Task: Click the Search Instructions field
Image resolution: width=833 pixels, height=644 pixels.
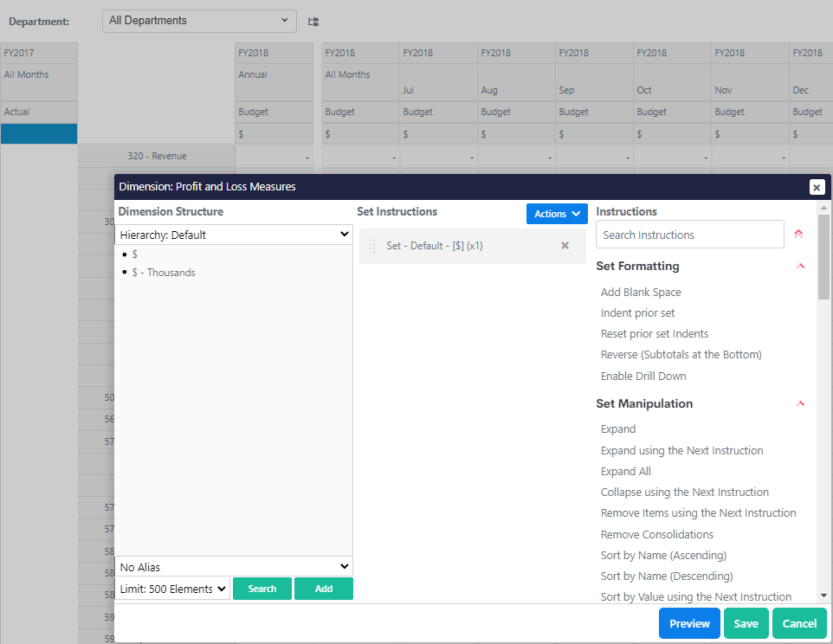Action: pos(689,235)
